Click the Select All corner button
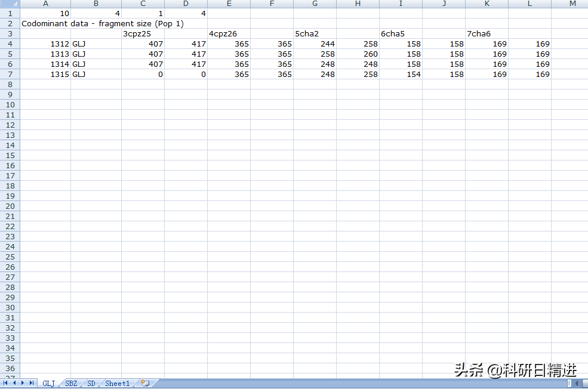The image size is (588, 389). click(x=10, y=4)
